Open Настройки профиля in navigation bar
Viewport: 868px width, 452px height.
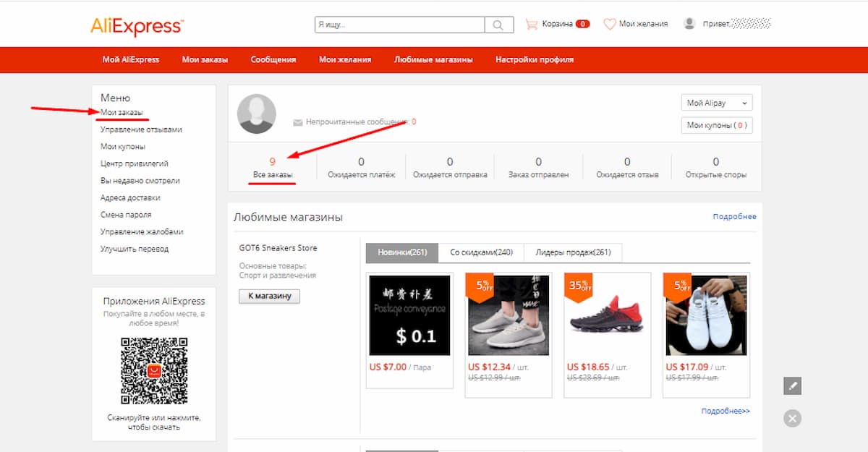tap(535, 59)
